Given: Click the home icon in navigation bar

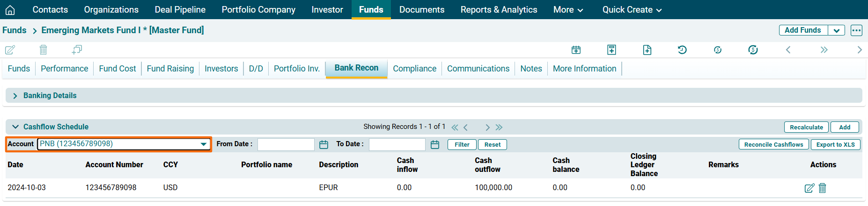Looking at the screenshot, I should (x=10, y=10).
